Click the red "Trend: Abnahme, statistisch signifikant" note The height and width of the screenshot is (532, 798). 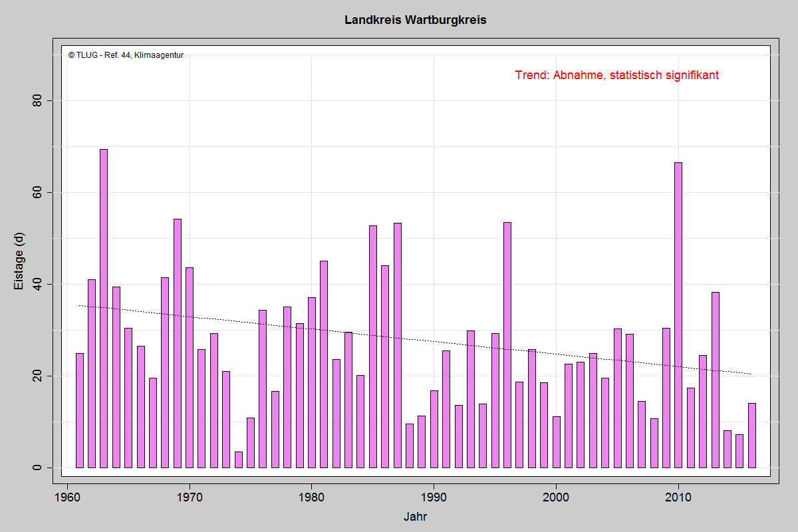pyautogui.click(x=617, y=75)
